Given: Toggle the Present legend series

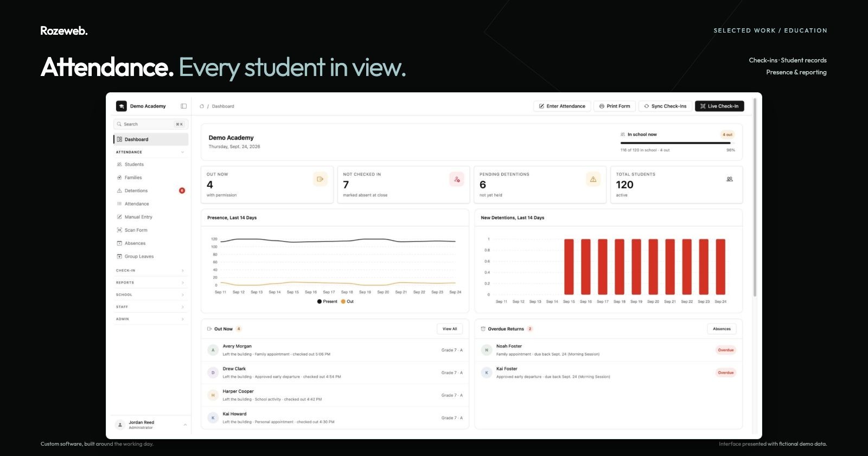Looking at the screenshot, I should click(x=327, y=302).
